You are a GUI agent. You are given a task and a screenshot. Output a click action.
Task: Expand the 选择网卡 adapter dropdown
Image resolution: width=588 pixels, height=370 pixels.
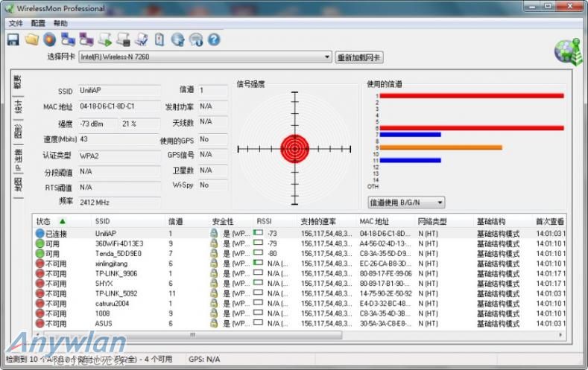point(327,57)
